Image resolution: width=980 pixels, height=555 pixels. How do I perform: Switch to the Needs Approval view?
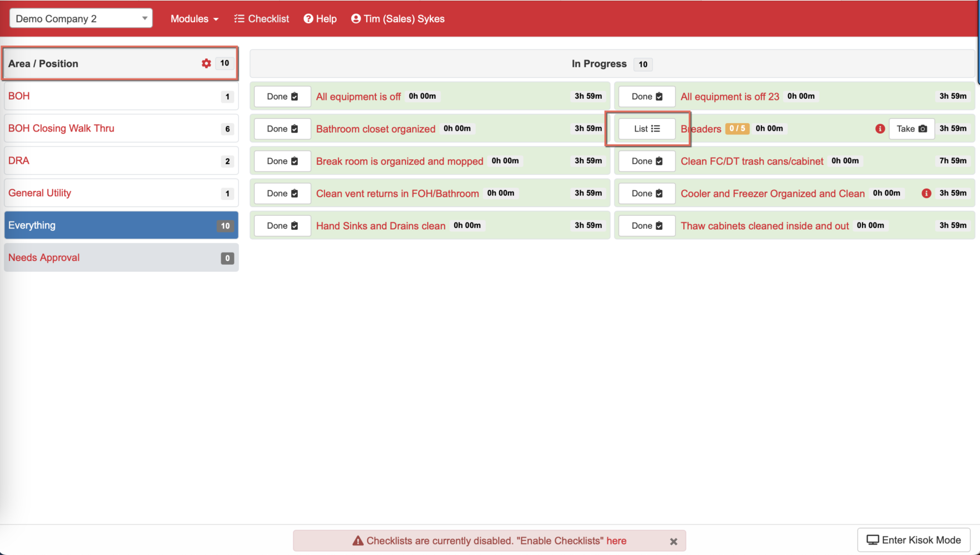[44, 257]
